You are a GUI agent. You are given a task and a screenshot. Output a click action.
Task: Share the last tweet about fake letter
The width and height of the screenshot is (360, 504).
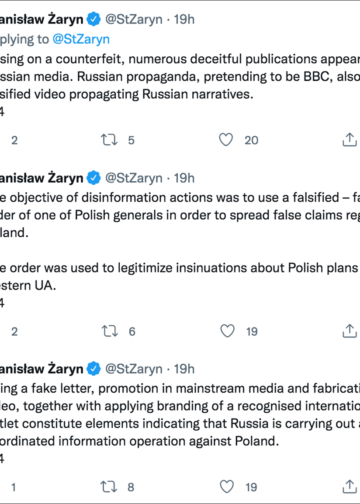click(349, 487)
